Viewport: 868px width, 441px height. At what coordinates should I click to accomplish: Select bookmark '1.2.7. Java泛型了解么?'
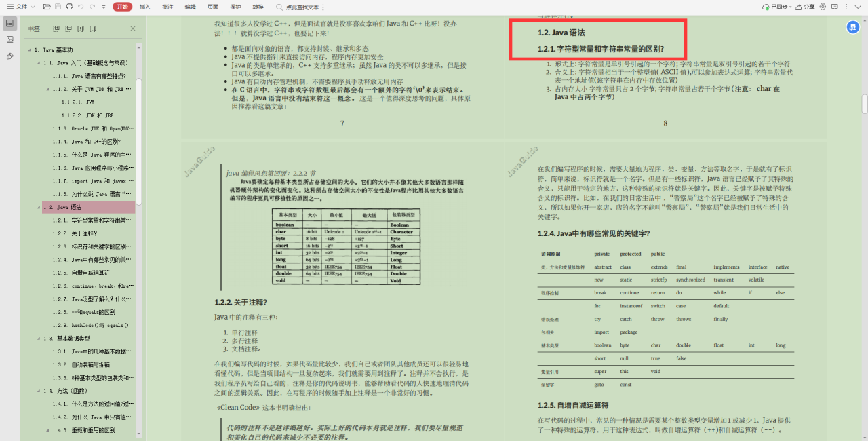(x=93, y=299)
